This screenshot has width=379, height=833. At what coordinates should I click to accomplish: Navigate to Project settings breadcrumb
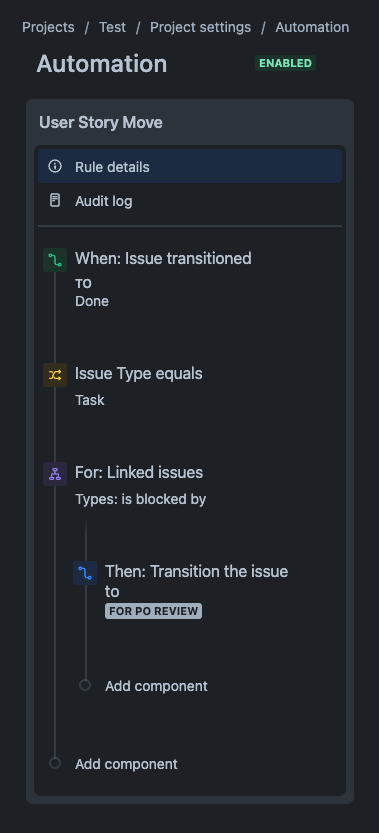coord(200,27)
